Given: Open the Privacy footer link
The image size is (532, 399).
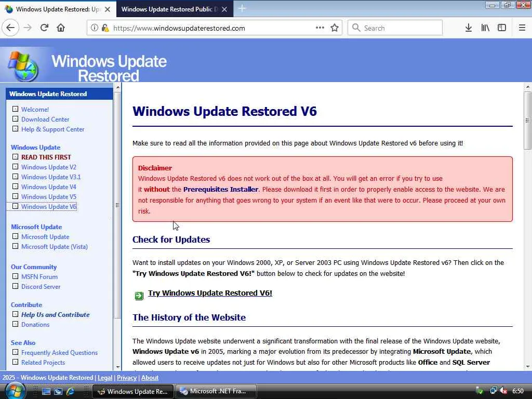Looking at the screenshot, I should (x=127, y=377).
